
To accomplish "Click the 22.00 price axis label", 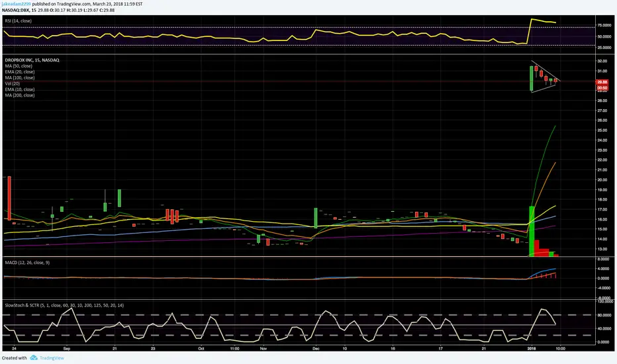I will [602, 159].
